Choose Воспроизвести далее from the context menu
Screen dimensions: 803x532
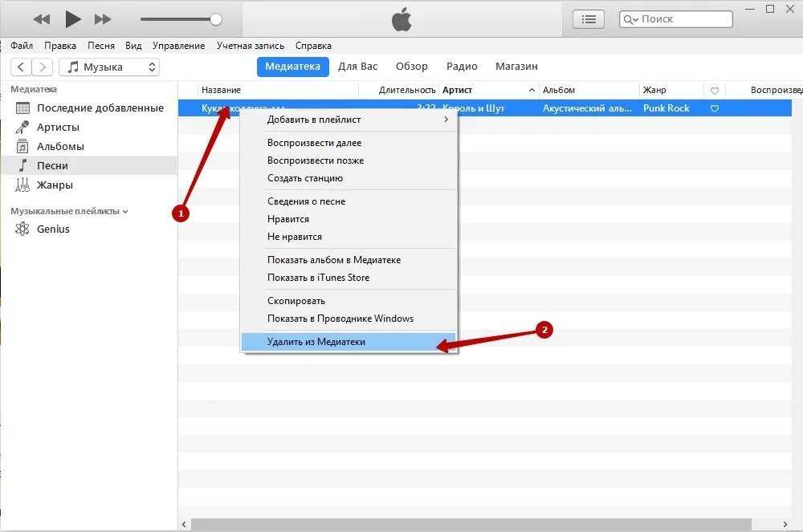click(x=349, y=143)
